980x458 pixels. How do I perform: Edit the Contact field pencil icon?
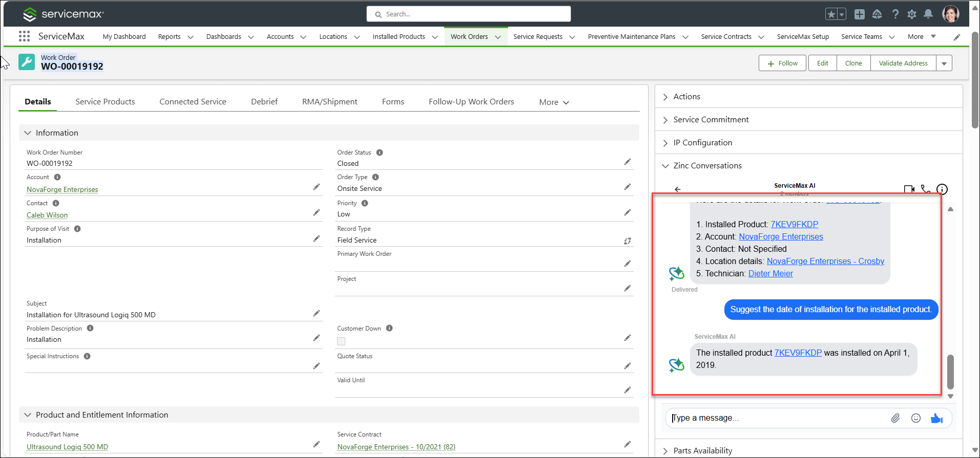pyautogui.click(x=317, y=213)
